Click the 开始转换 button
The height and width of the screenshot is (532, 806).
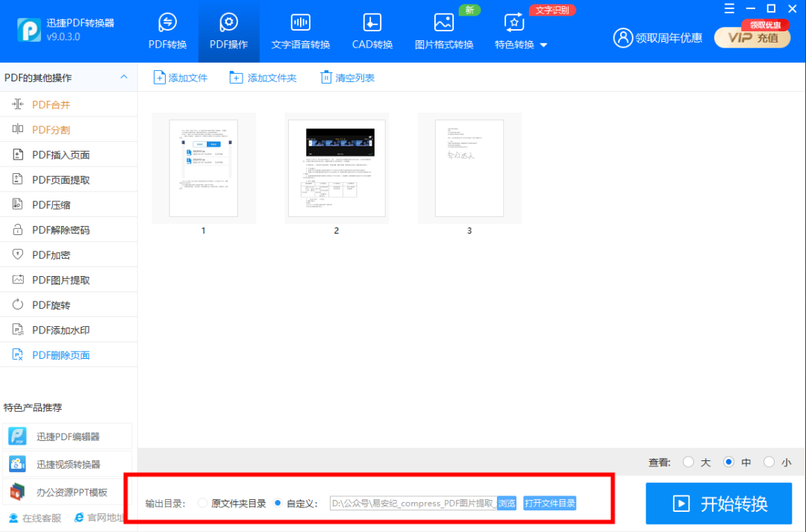[719, 503]
